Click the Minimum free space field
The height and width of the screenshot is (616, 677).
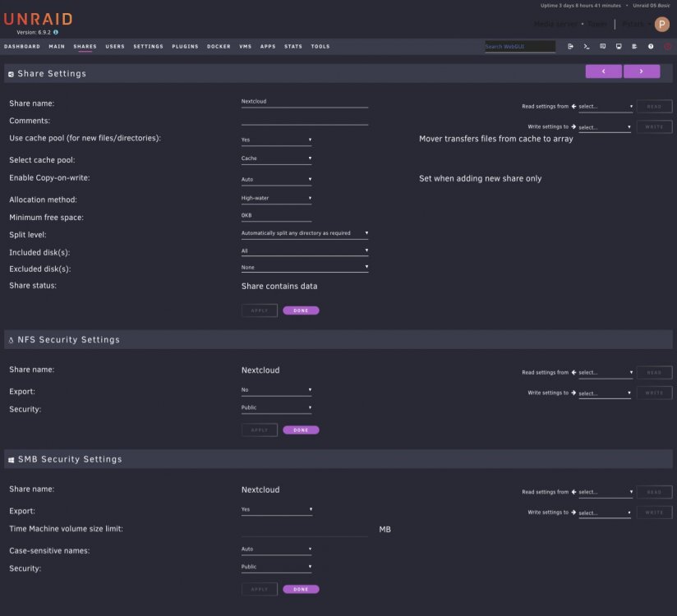tap(276, 215)
